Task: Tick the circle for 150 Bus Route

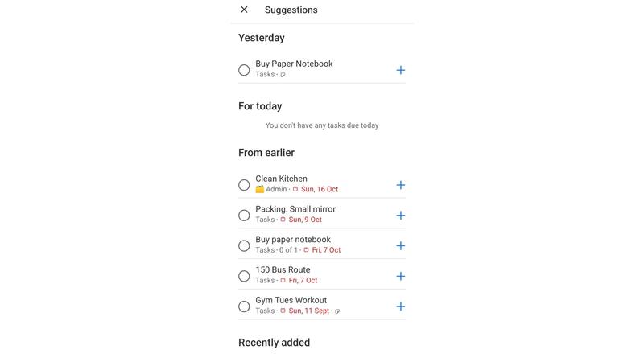Action: click(244, 276)
